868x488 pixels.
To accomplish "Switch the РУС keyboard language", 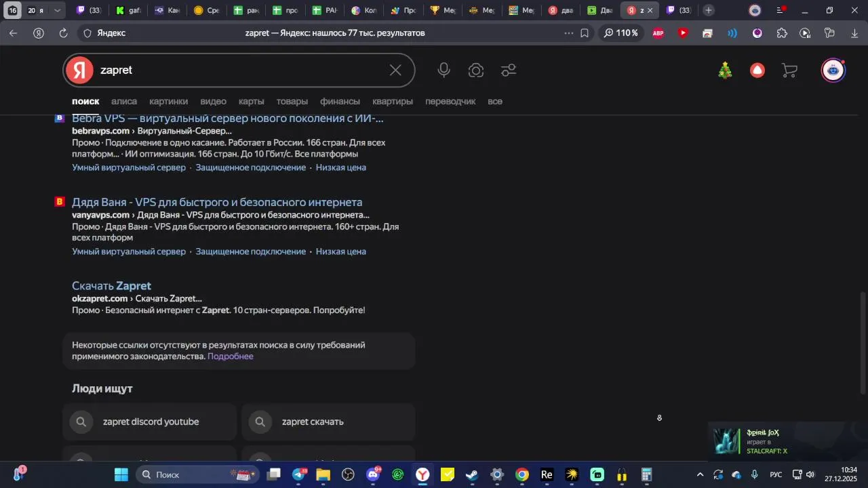I will tap(776, 474).
